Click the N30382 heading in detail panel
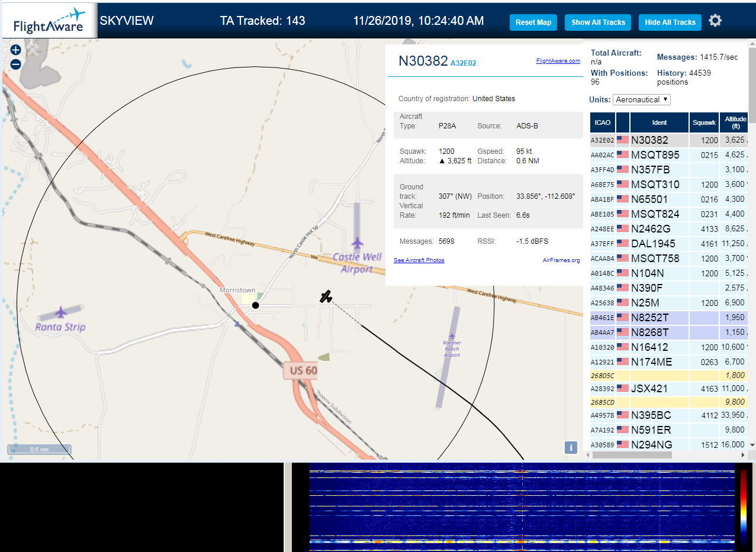 click(x=423, y=61)
